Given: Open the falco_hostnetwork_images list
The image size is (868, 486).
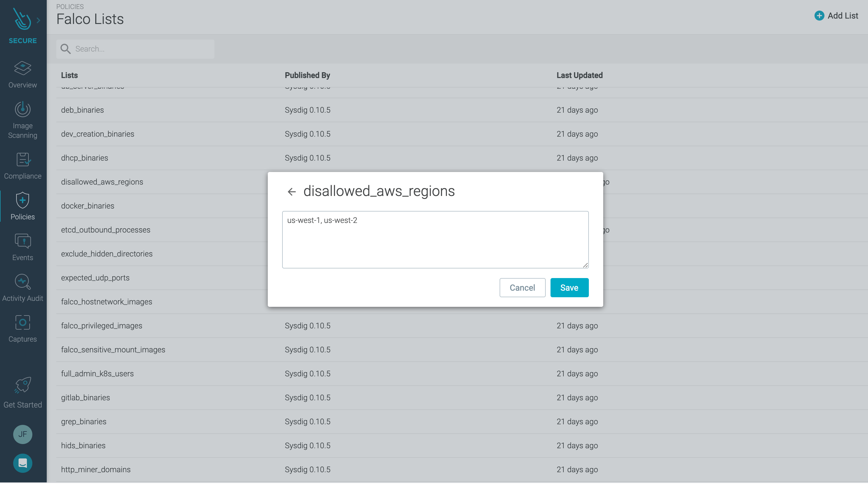Looking at the screenshot, I should [x=107, y=302].
